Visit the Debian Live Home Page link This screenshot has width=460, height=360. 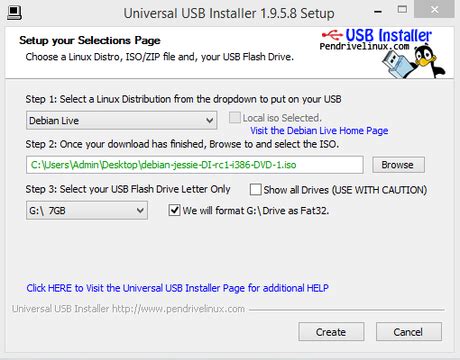pos(319,131)
